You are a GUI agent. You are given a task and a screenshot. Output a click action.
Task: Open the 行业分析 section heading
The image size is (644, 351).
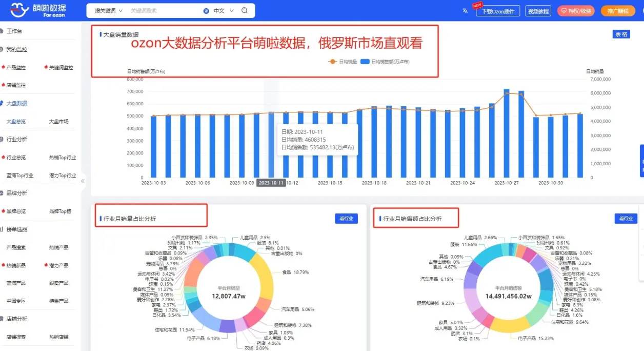17,139
